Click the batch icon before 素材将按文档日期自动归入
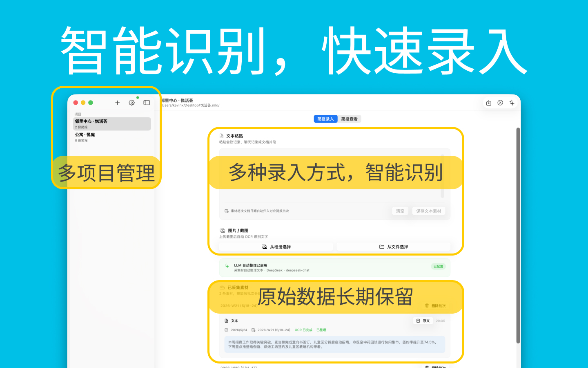This screenshot has width=588, height=368. 227,211
